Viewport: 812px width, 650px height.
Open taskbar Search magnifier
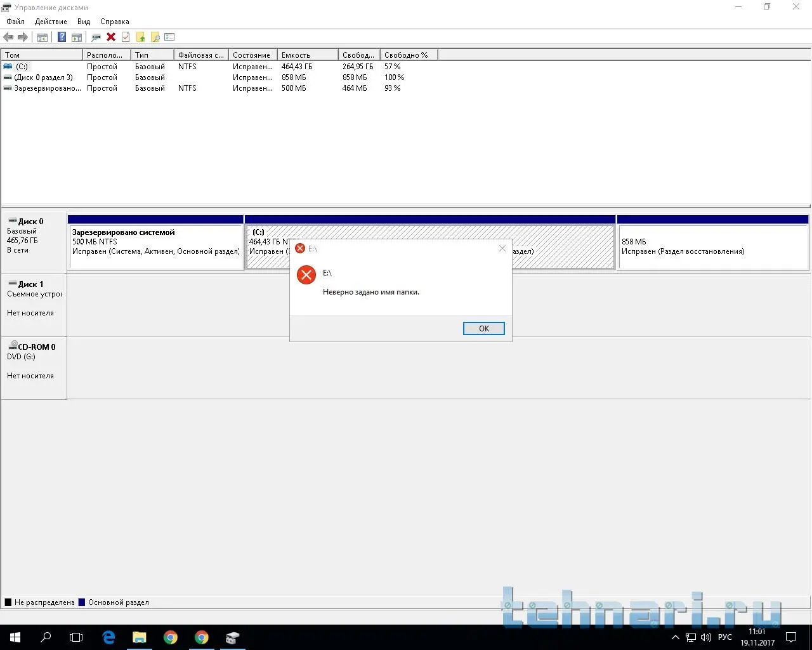point(46,637)
